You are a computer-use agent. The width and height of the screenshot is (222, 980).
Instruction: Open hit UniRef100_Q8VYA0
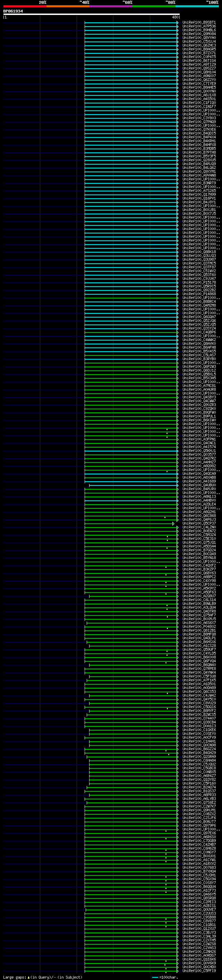[x=199, y=38]
